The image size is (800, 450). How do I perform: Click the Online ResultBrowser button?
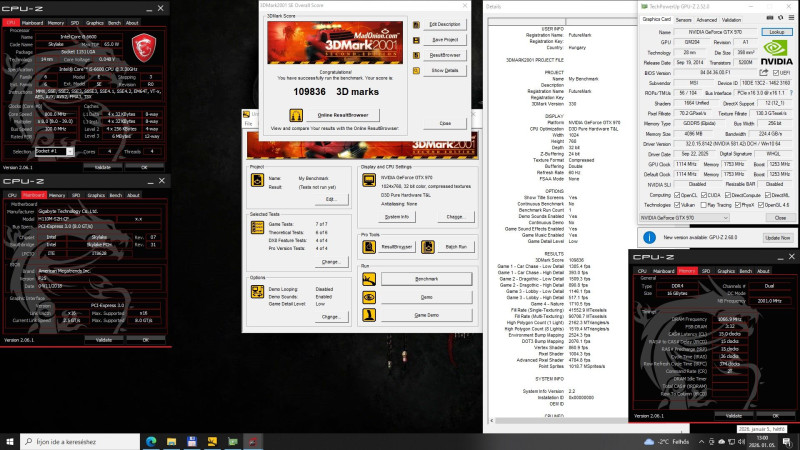[343, 115]
